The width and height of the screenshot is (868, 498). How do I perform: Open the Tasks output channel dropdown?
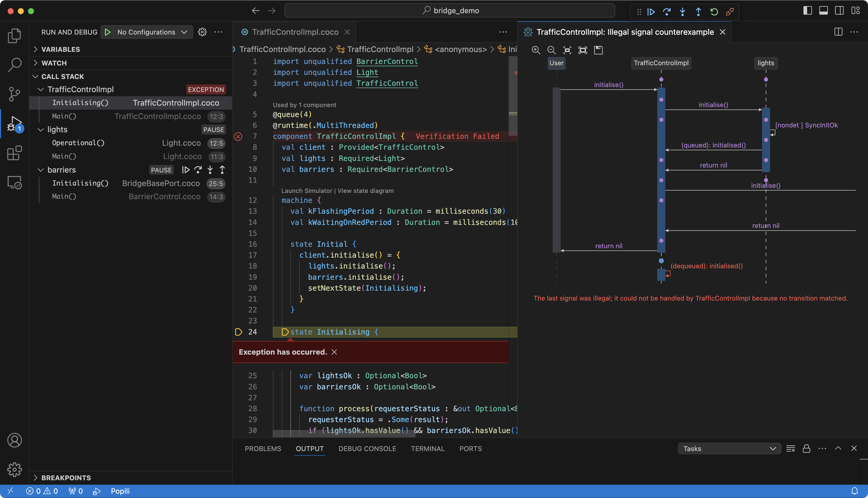pos(729,449)
